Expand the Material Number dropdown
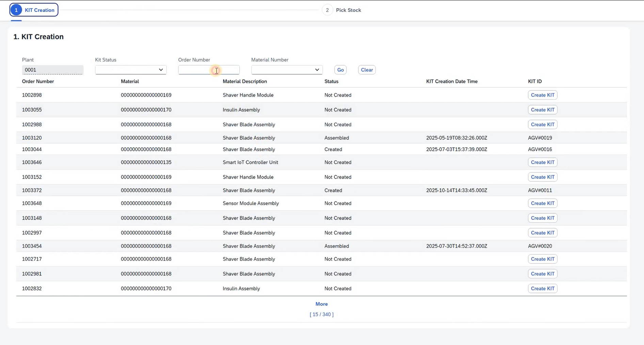644x345 pixels. point(287,70)
